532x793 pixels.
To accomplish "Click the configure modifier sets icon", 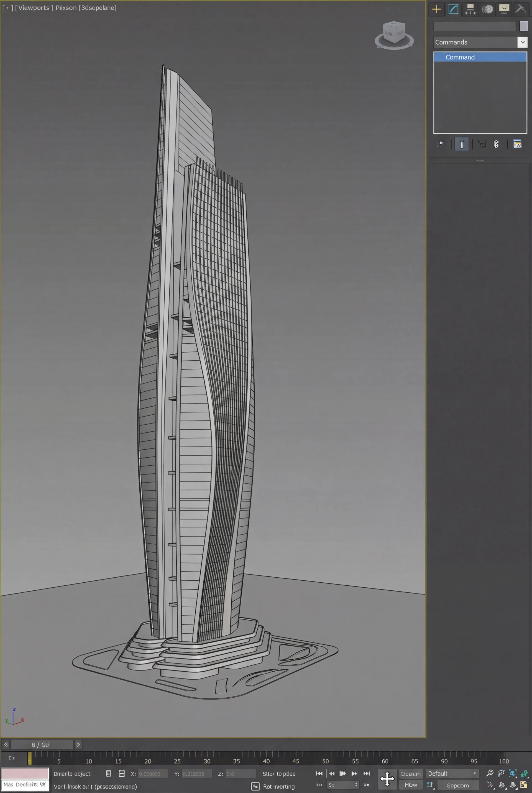I will pos(517,144).
